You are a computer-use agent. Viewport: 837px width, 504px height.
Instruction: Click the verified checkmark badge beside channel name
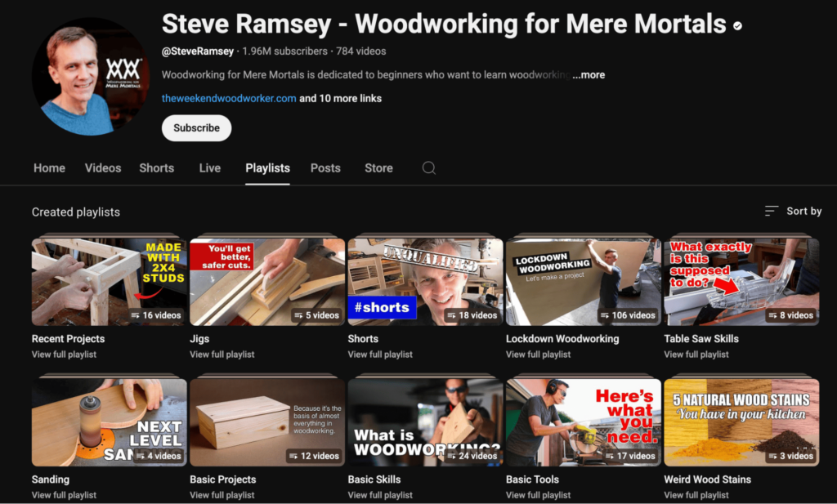737,26
